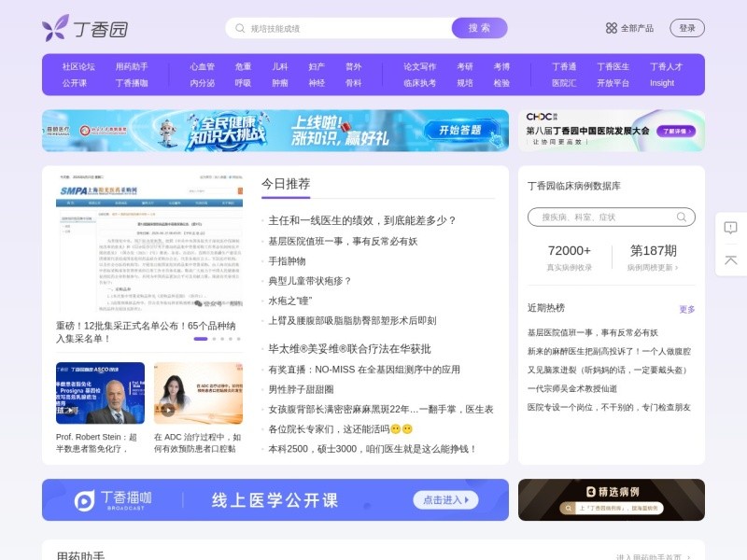Open 用药助手 in the navigation bar
The image size is (747, 560).
pyautogui.click(x=132, y=66)
